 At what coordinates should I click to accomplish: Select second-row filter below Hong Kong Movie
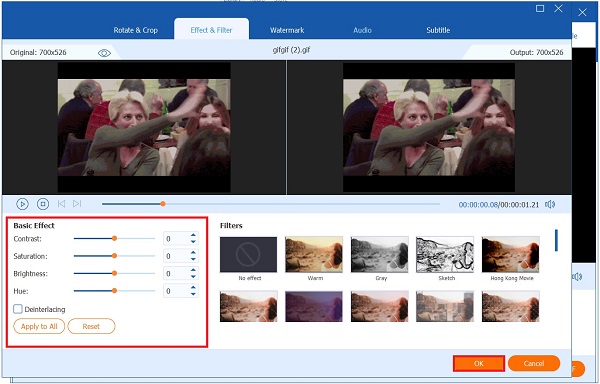click(x=510, y=306)
